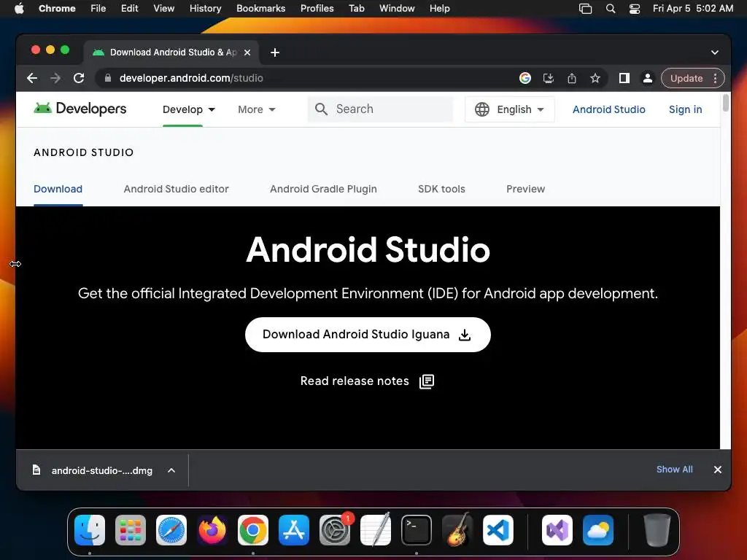Open the App Store from the Dock

293,530
